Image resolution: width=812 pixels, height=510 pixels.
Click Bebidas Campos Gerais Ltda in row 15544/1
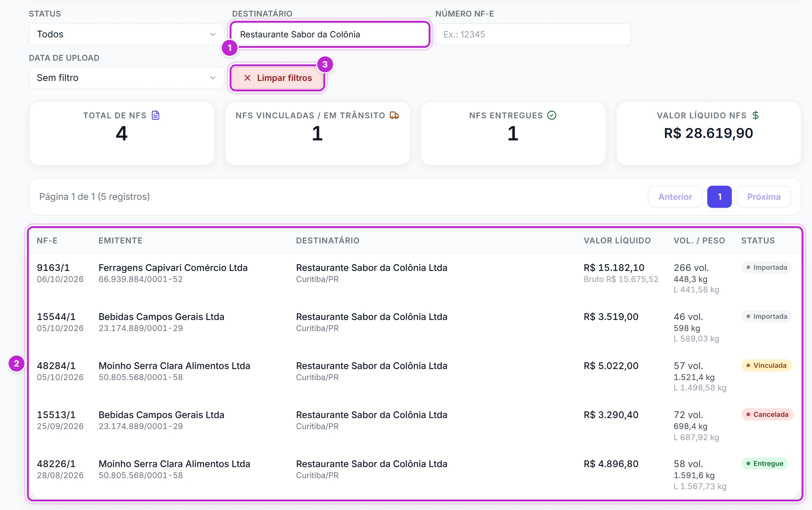click(161, 317)
